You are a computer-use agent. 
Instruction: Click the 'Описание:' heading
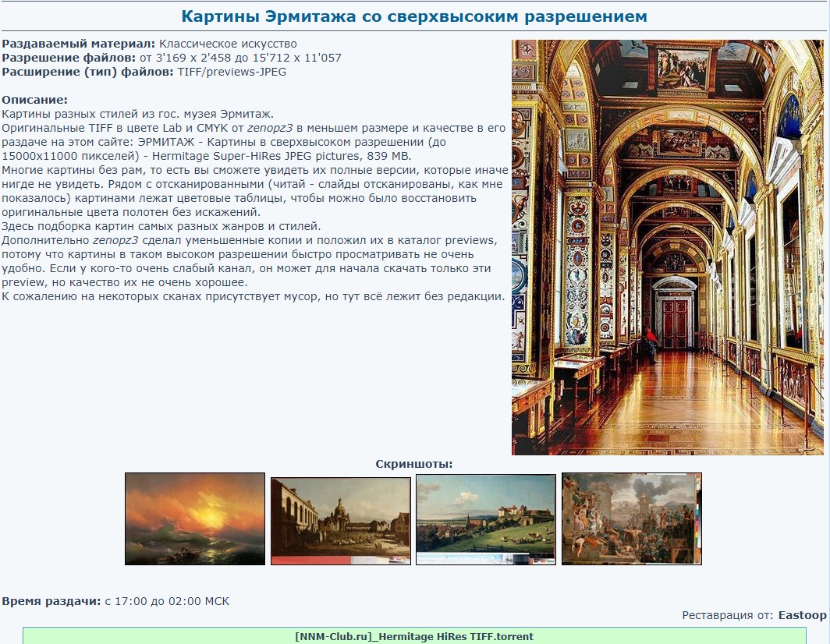[35, 100]
